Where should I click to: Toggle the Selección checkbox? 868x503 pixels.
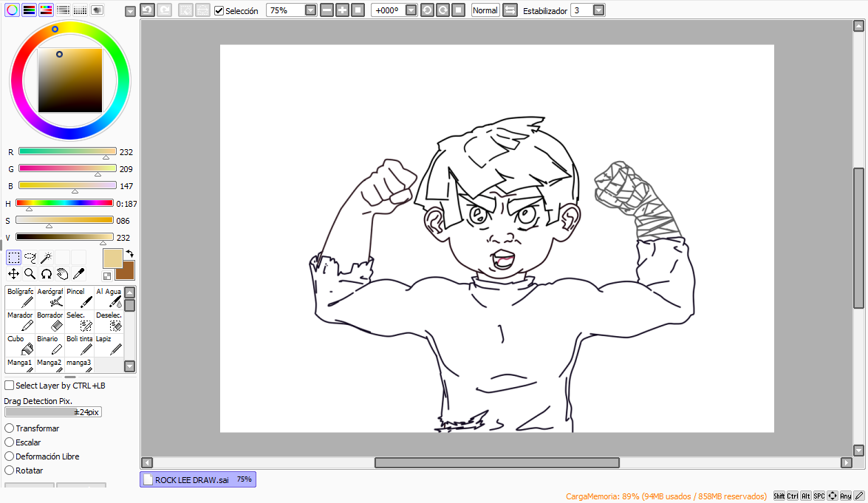pyautogui.click(x=219, y=10)
